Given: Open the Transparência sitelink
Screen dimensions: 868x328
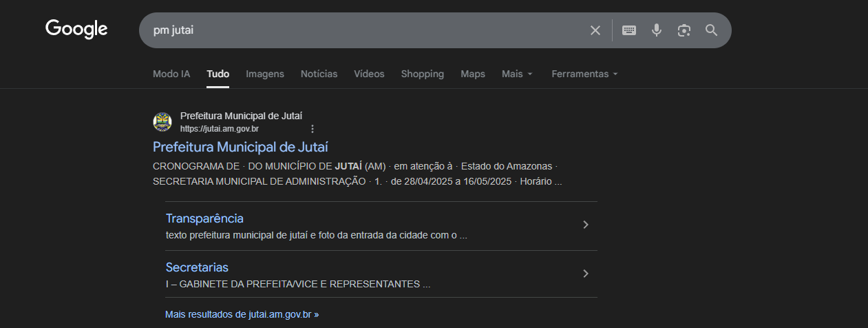Looking at the screenshot, I should pos(204,218).
